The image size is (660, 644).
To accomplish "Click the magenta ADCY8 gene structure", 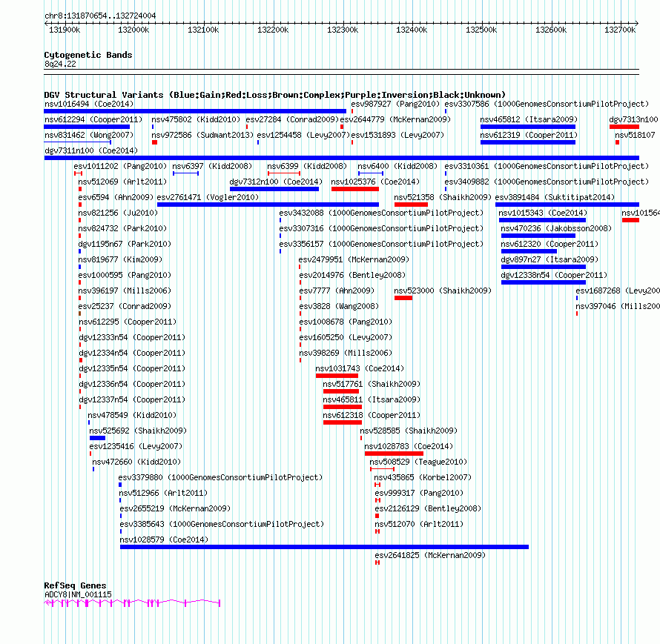I will tap(132, 603).
